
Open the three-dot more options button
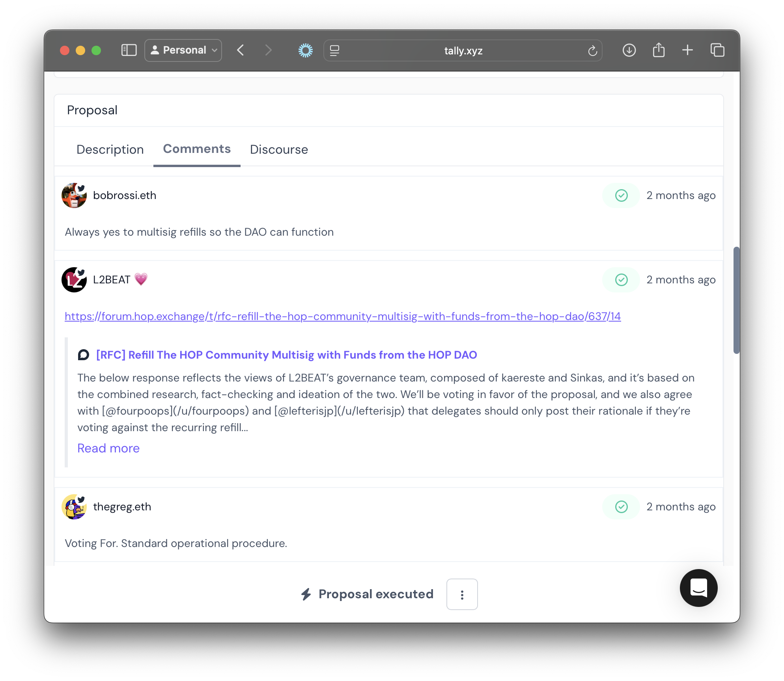coord(462,594)
